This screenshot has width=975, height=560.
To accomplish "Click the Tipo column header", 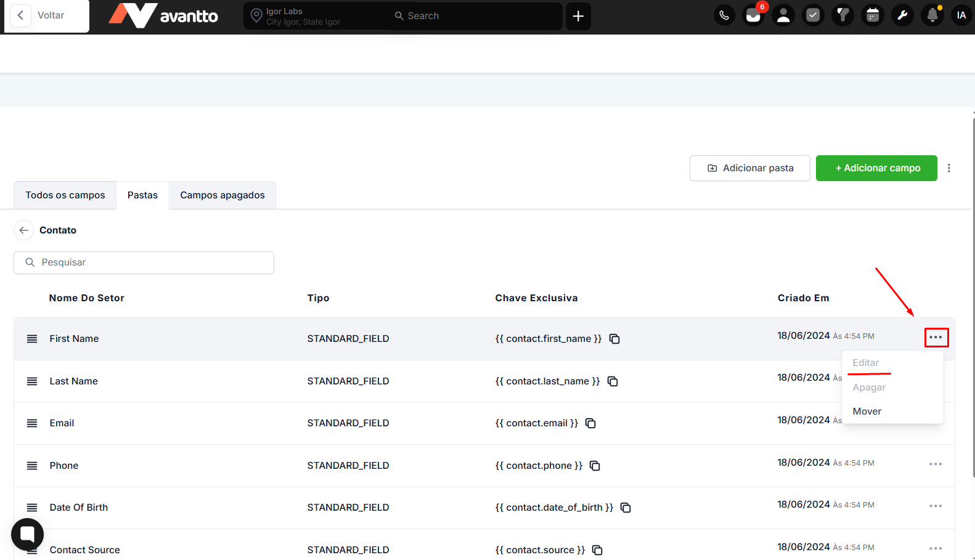I will point(318,298).
